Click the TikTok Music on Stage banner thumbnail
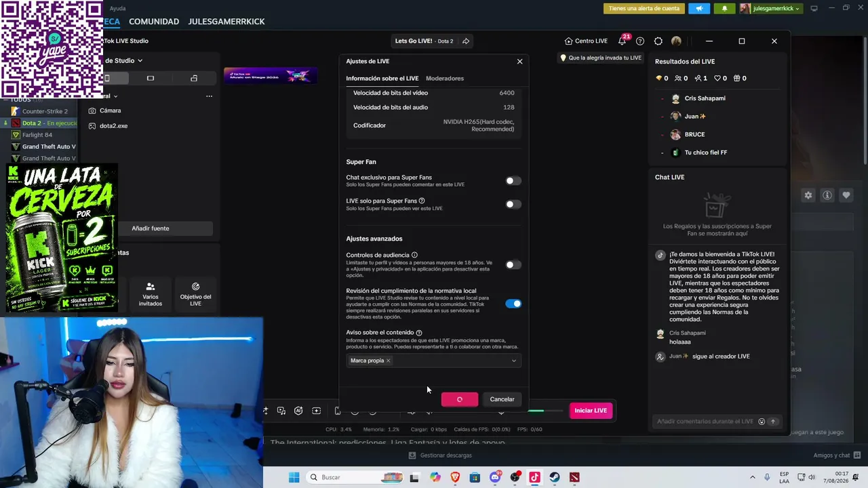868x488 pixels. [270, 75]
